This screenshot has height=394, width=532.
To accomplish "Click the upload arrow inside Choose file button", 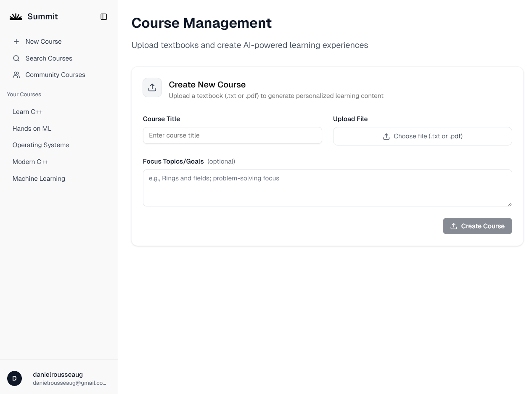I will [386, 136].
